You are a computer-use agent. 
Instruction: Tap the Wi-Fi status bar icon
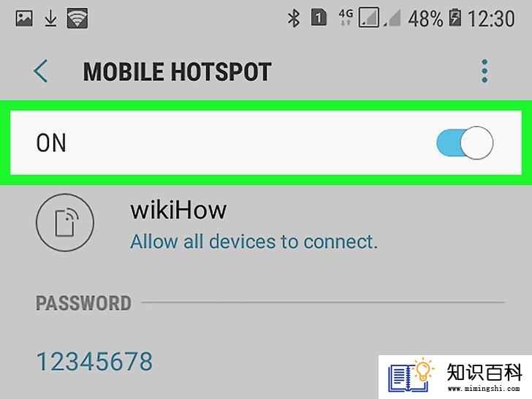click(77, 18)
